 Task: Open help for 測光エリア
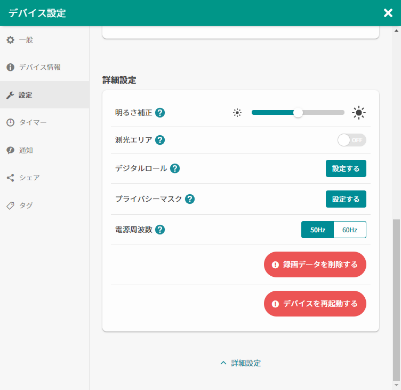160,140
